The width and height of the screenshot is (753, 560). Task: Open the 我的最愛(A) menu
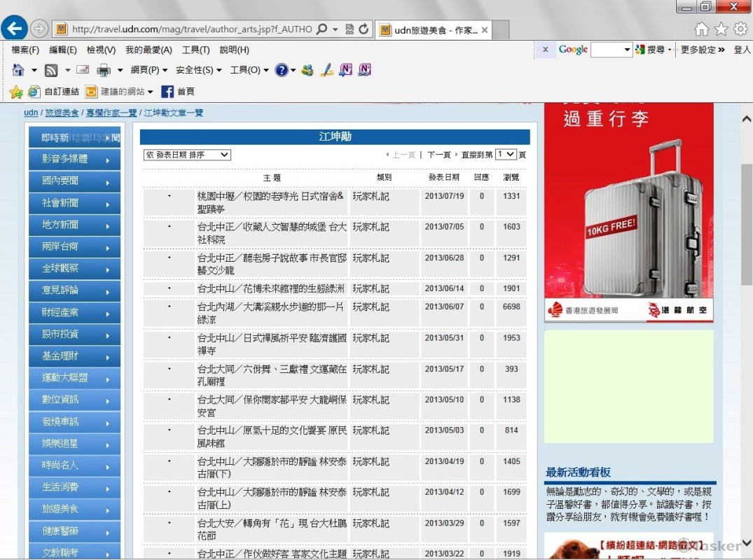coord(148,50)
